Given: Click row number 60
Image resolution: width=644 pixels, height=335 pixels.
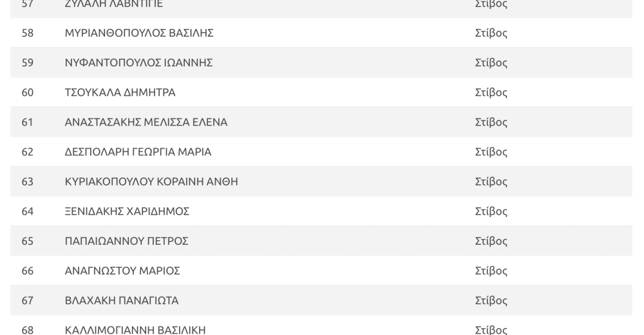Looking at the screenshot, I should (28, 93).
